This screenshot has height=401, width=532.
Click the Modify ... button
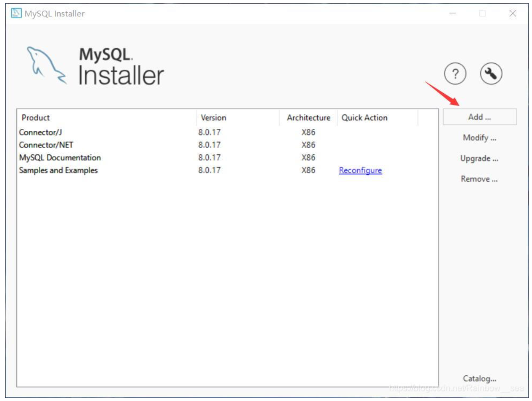click(480, 138)
